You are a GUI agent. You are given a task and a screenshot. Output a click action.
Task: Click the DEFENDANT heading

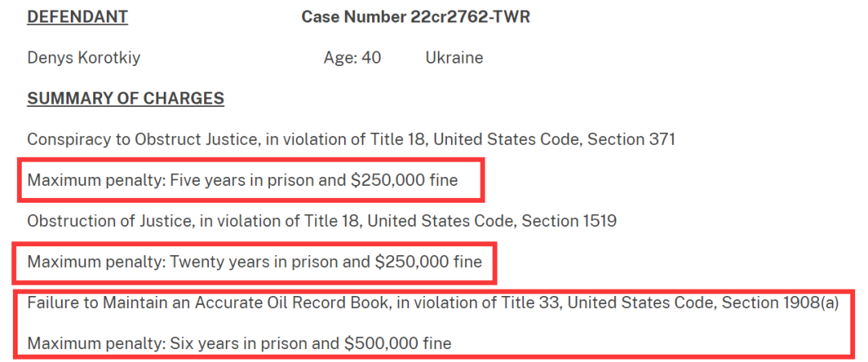(x=77, y=17)
